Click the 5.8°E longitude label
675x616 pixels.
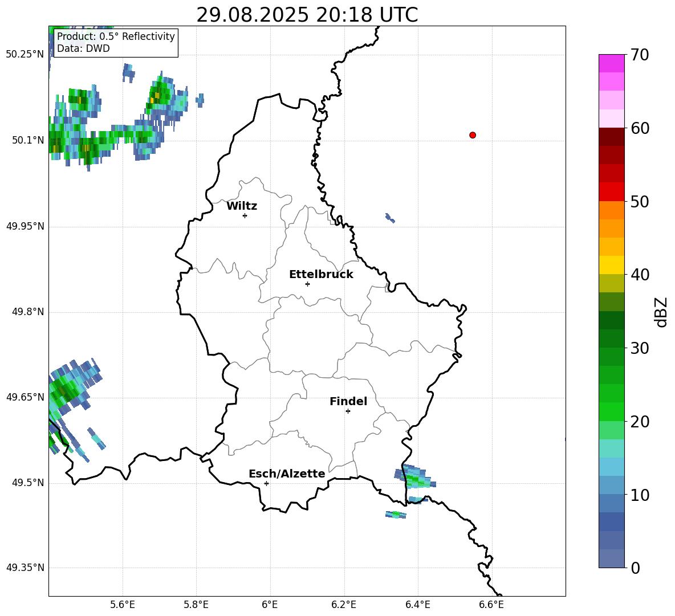(x=196, y=605)
